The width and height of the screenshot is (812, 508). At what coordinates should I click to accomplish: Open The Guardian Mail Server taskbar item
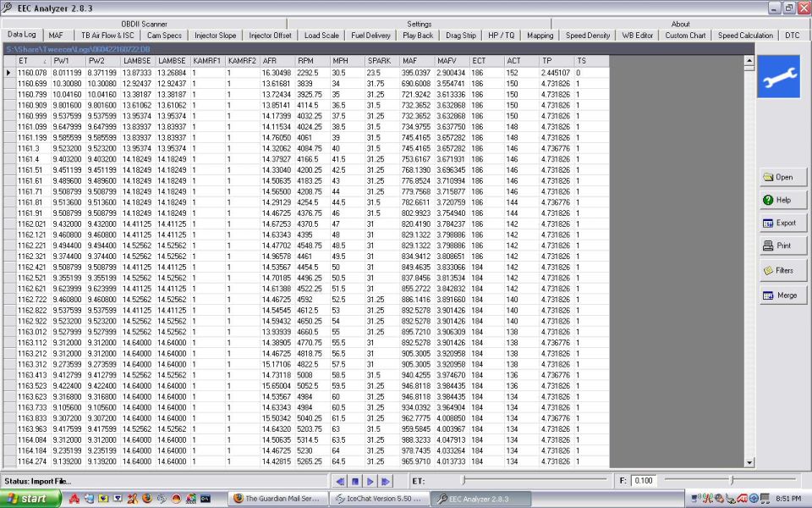click(x=278, y=499)
